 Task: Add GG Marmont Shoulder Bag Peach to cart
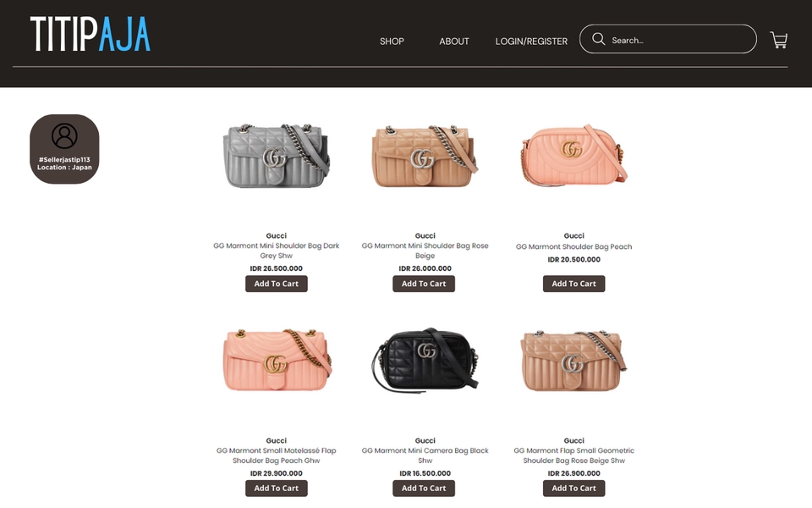(573, 284)
